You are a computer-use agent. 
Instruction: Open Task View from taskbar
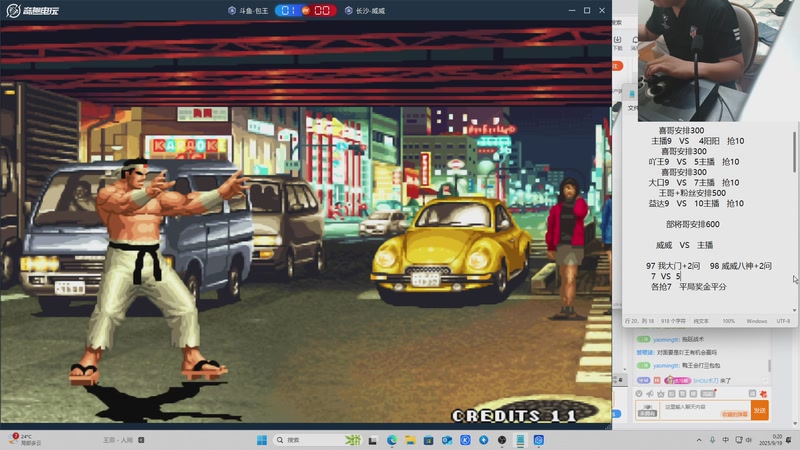[x=373, y=440]
